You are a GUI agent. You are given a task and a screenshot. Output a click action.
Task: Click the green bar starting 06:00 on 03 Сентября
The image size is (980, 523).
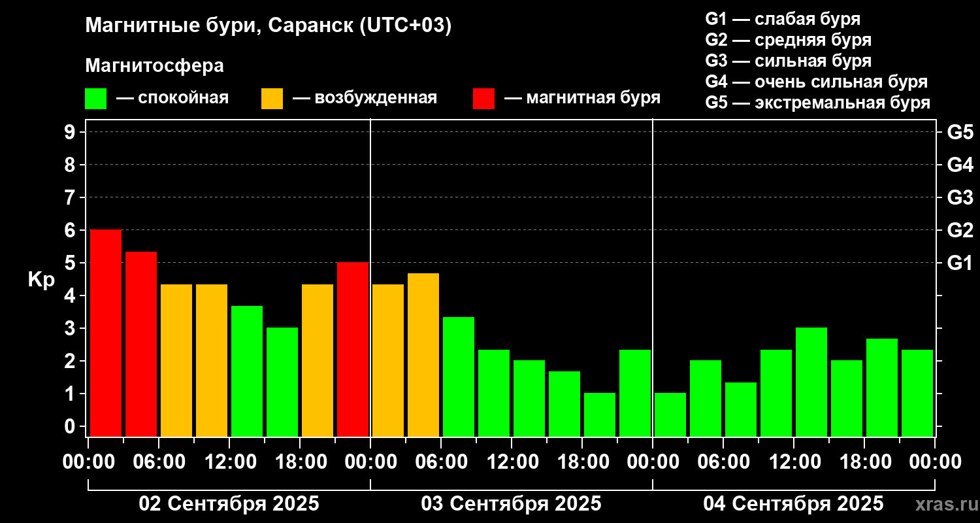coord(459,377)
